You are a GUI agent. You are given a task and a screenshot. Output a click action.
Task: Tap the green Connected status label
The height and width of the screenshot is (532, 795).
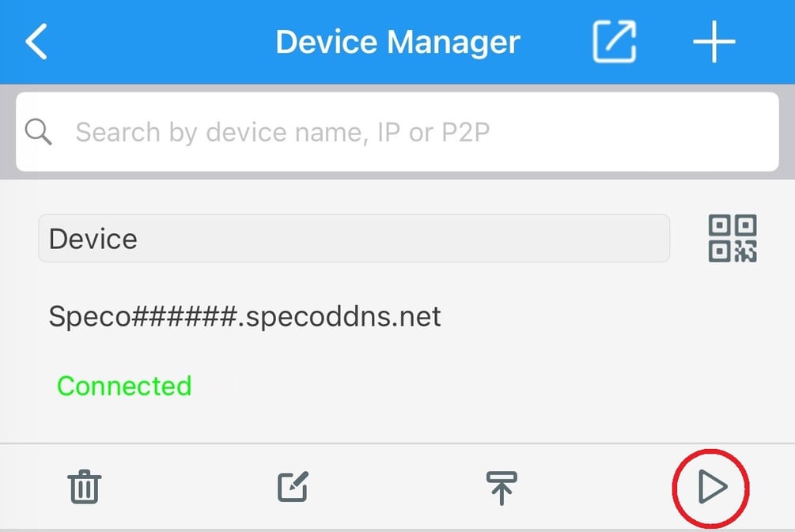[123, 386]
